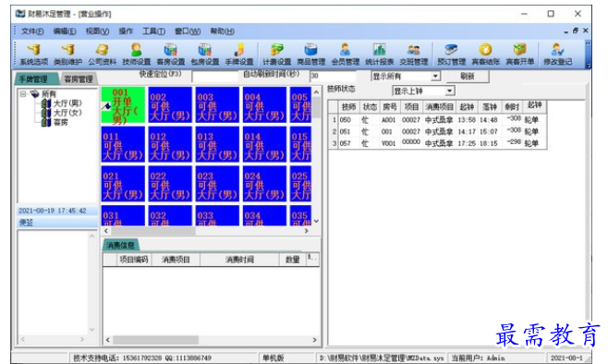Click the 客房 tree node icon
The width and height of the screenshot is (608, 364).
(x=46, y=123)
